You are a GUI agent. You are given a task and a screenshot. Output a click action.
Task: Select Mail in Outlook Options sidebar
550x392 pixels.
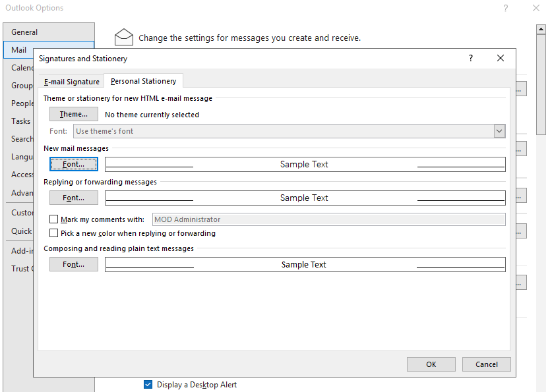pos(18,50)
